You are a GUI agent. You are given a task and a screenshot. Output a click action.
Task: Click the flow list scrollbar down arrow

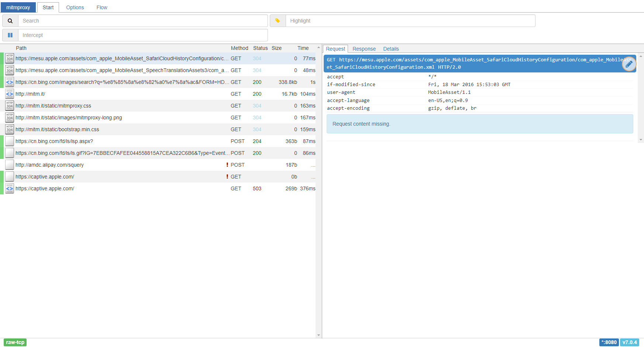point(318,335)
